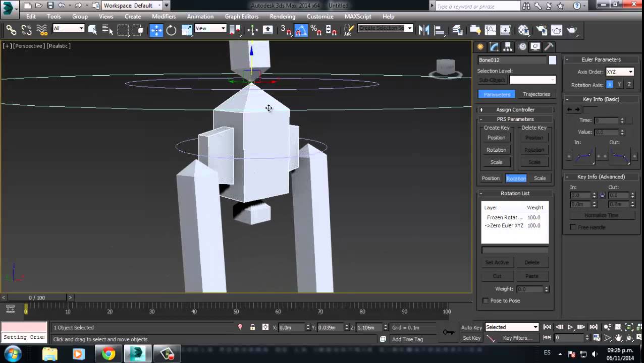Switch to the Hierarchy command panel
This screenshot has height=363, width=644.
pos(508,47)
